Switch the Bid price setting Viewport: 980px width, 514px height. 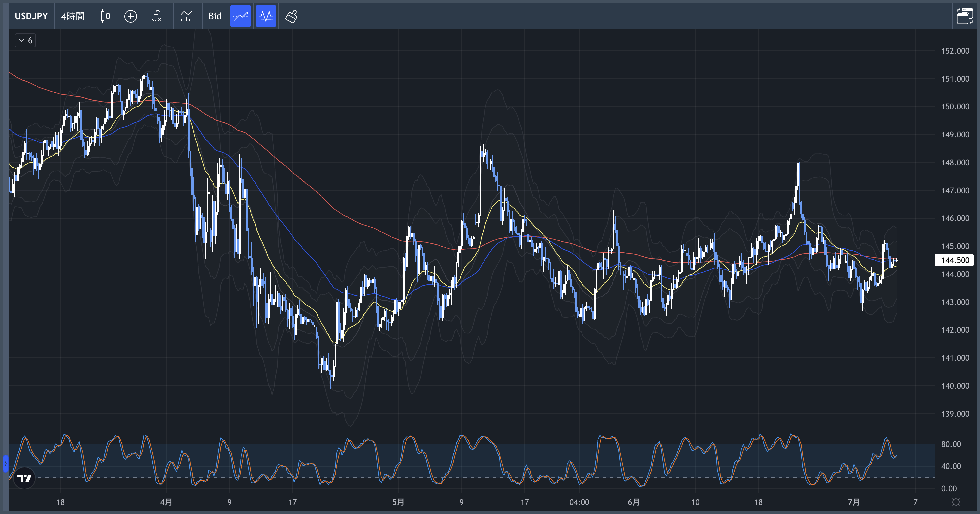(x=215, y=16)
